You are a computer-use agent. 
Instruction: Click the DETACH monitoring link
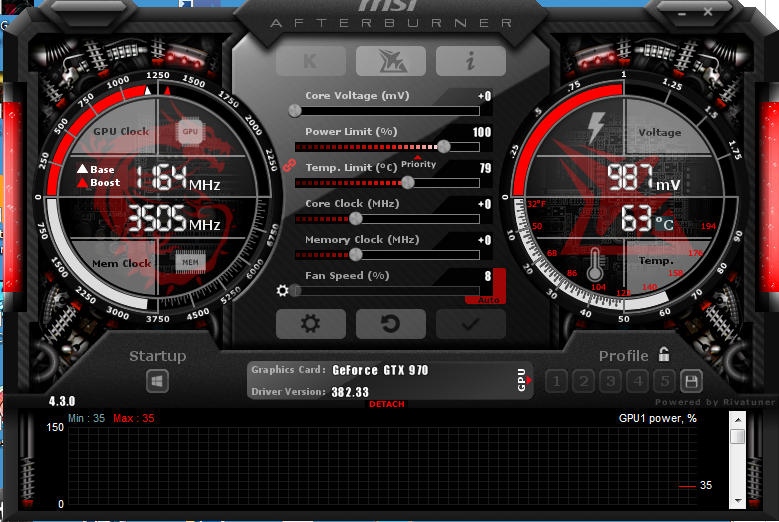coord(387,404)
